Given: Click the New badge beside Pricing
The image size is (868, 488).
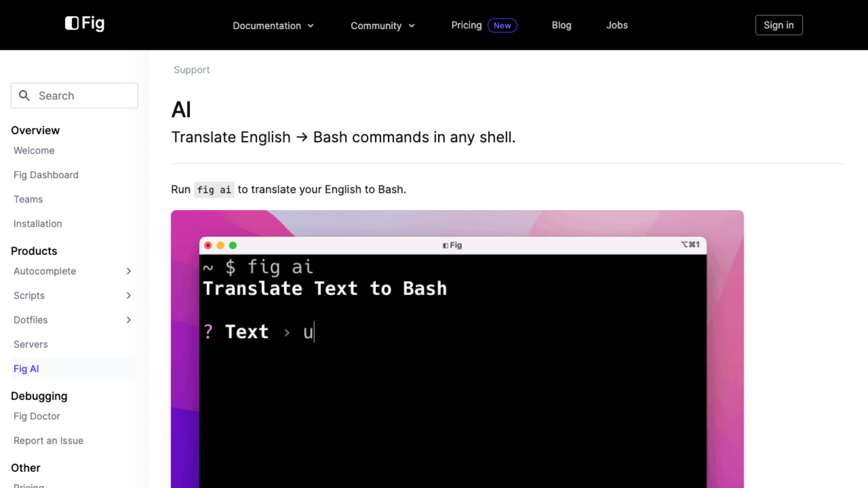Looking at the screenshot, I should (502, 26).
